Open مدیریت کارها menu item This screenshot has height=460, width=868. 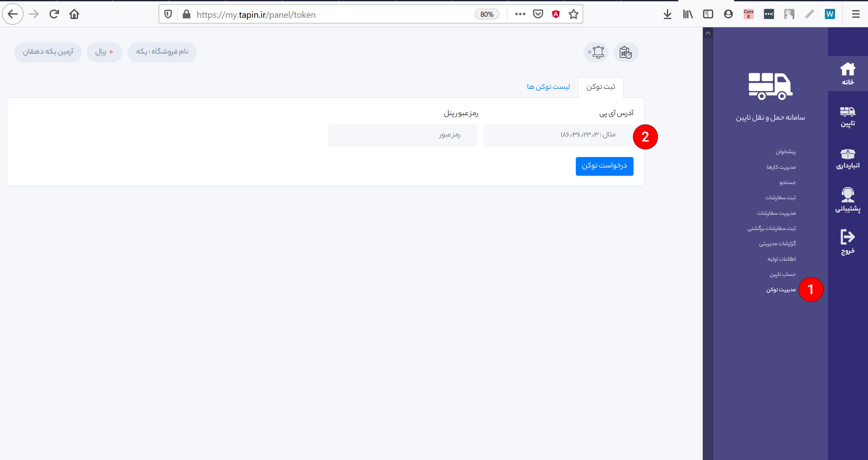tap(781, 167)
